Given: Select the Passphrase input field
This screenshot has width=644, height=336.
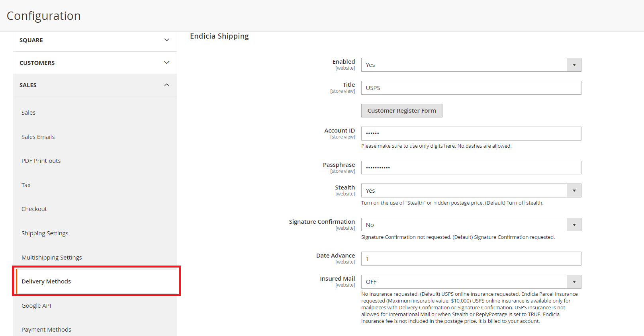Looking at the screenshot, I should (x=471, y=168).
